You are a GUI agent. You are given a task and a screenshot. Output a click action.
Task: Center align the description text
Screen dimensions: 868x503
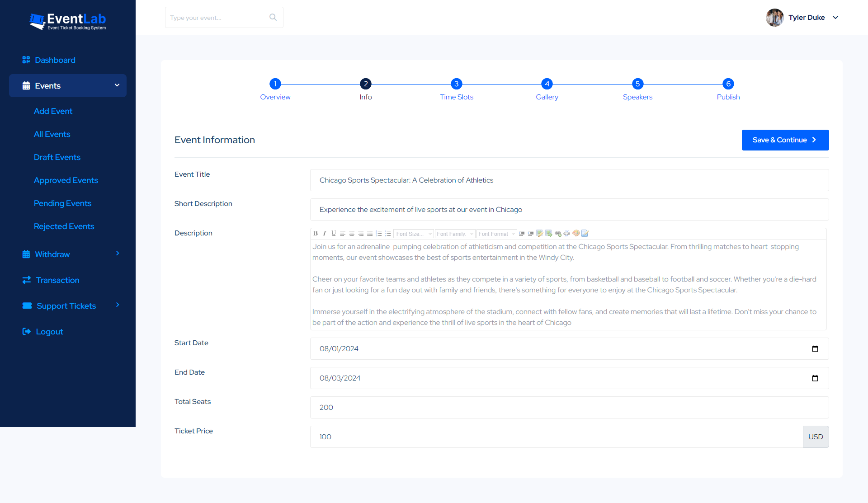click(x=352, y=234)
